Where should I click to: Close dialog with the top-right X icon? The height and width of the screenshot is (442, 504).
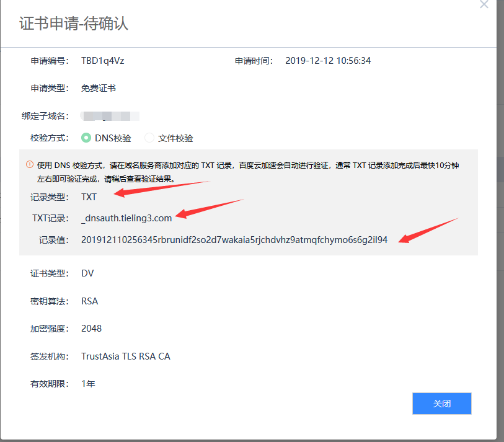pyautogui.click(x=484, y=4)
